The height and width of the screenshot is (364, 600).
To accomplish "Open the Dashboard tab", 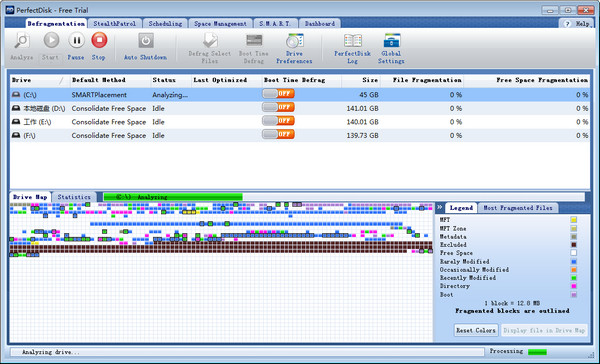I will [320, 24].
